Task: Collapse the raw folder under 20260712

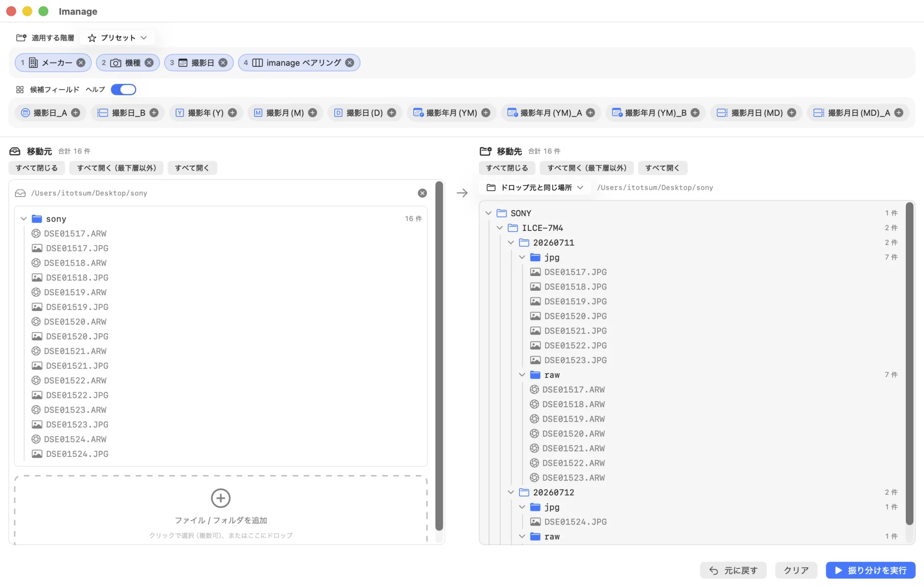Action: coord(522,536)
